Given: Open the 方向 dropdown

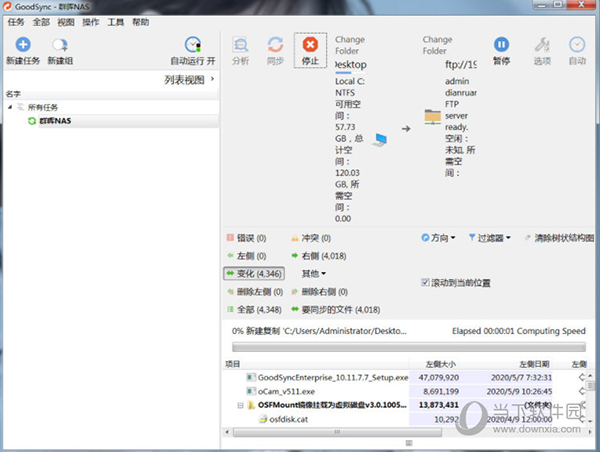Looking at the screenshot, I should click(439, 238).
